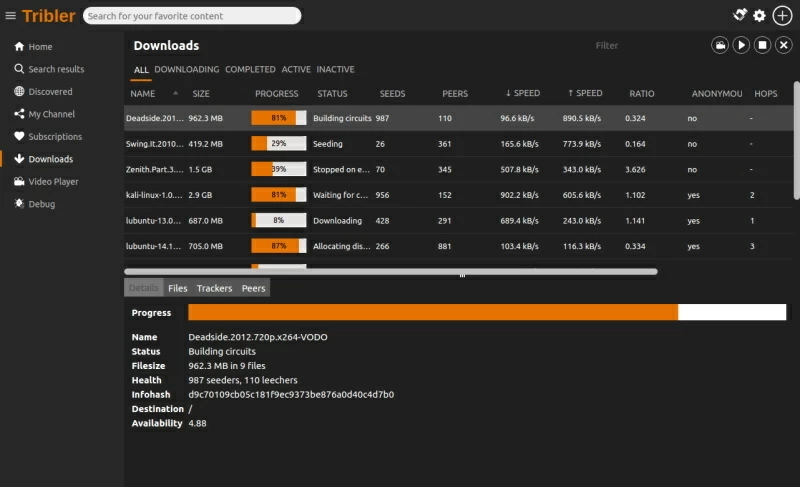Stop the selected download with stop button
This screenshot has width=800, height=487.
(762, 45)
